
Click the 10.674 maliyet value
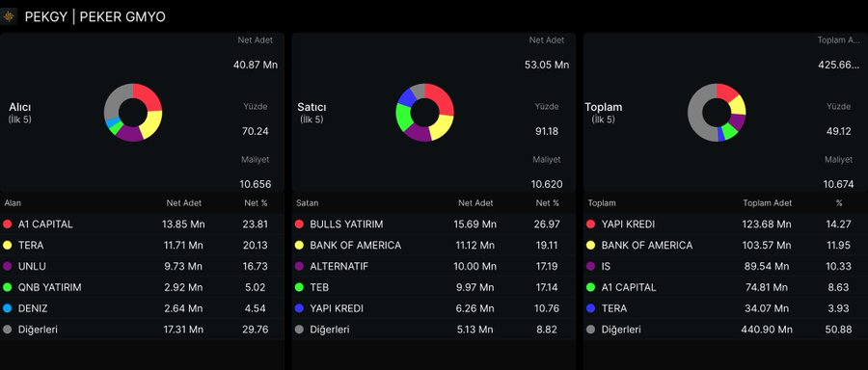[838, 185]
